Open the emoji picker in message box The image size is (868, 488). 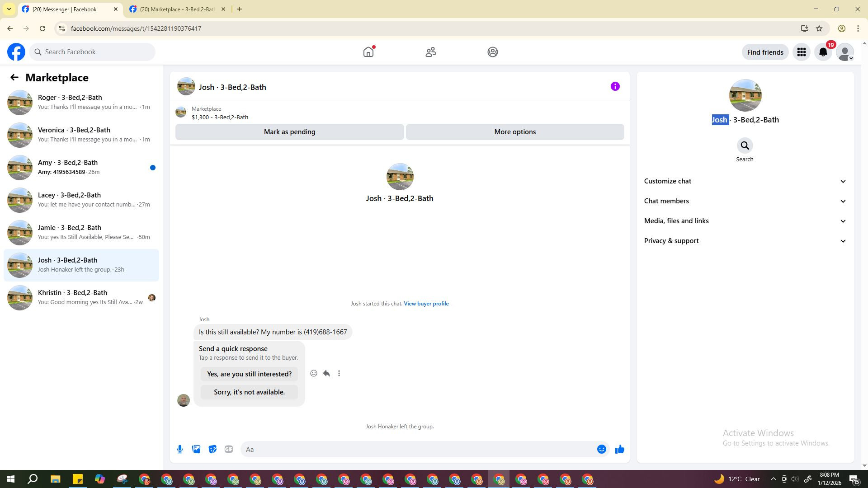click(601, 449)
